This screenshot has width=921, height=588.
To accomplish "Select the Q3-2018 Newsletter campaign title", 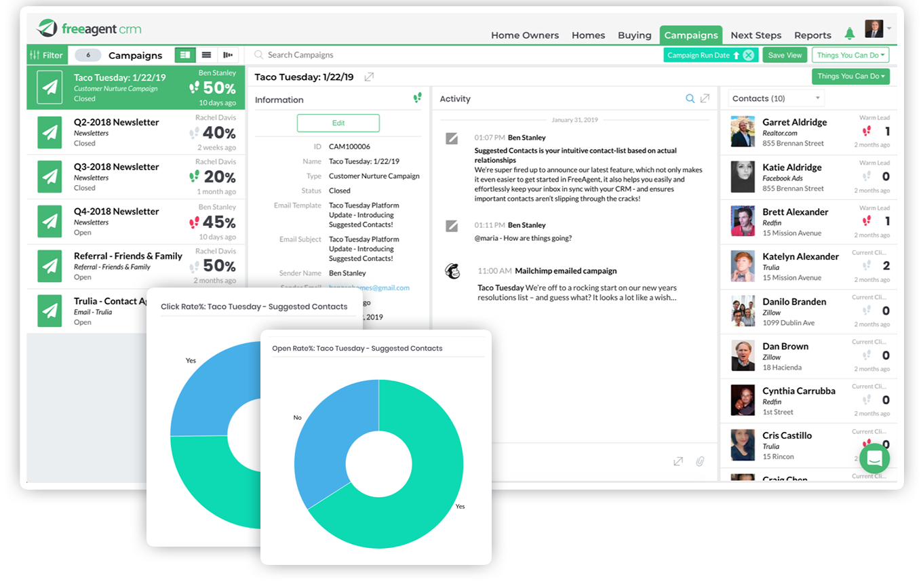I will [117, 167].
